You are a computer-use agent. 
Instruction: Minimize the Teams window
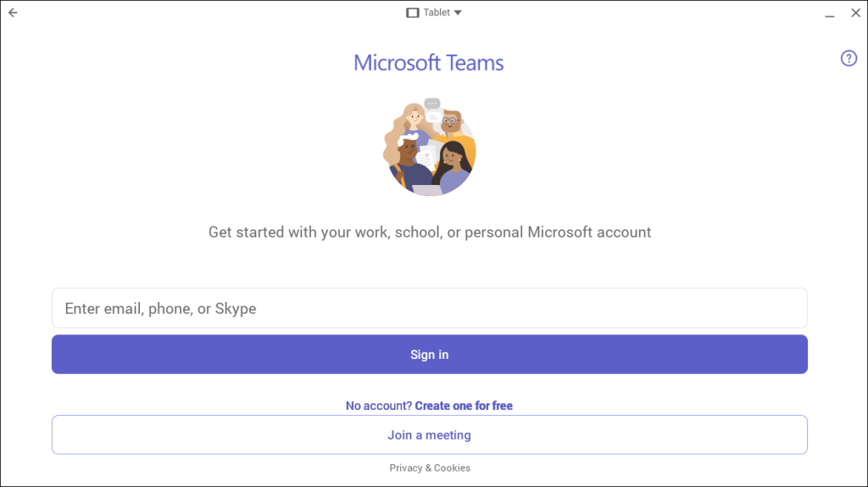(x=828, y=14)
